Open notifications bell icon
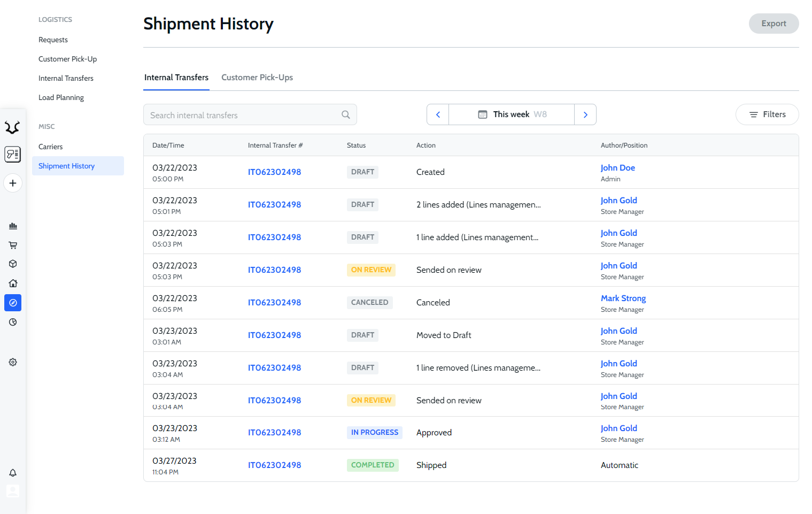The height and width of the screenshot is (514, 812). [x=13, y=473]
